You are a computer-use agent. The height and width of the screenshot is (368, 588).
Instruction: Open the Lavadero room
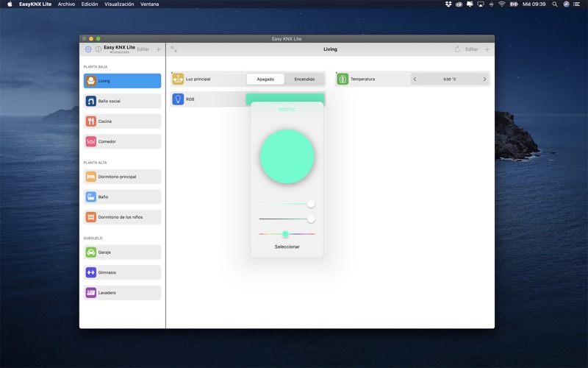tap(122, 292)
